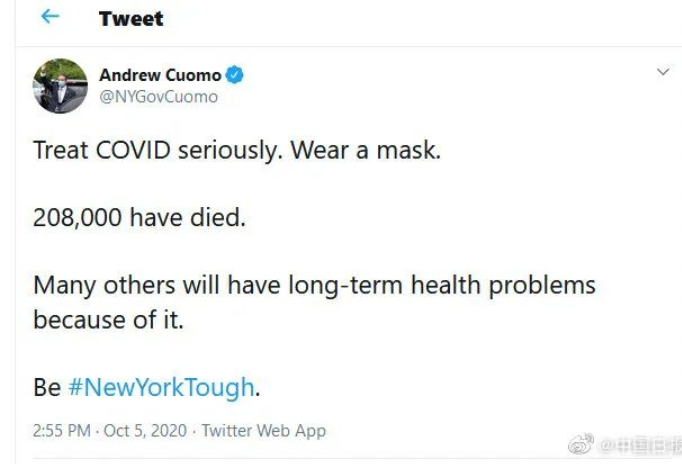The width and height of the screenshot is (682, 464).
Task: Click the Tweet page header title
Action: 131,18
